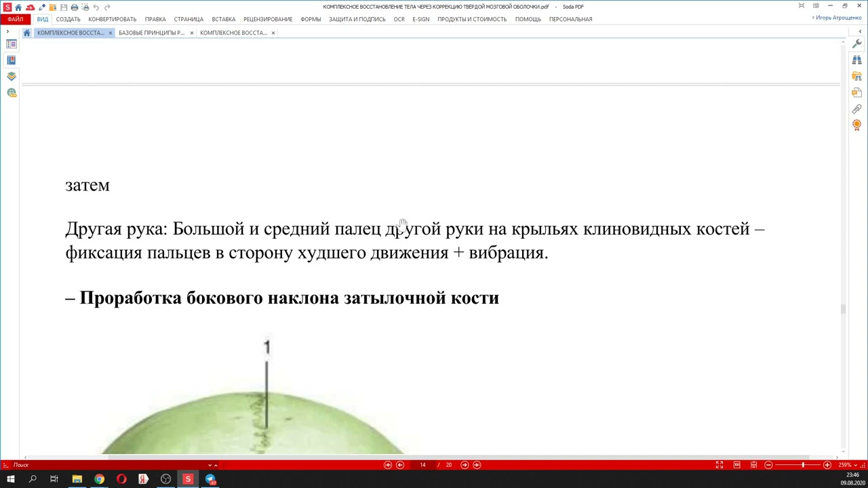Viewport: 868px width, 488px height.
Task: Open the ФОРМЫ ribbon tab
Action: [311, 19]
